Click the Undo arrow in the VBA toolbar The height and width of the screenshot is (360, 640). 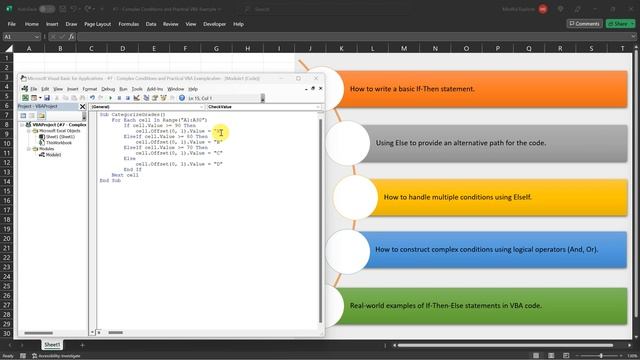(x=93, y=98)
